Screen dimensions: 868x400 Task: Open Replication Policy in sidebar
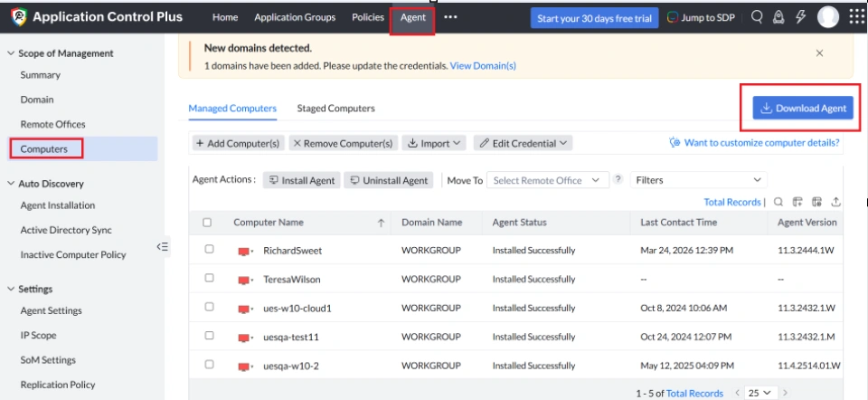[x=58, y=385]
